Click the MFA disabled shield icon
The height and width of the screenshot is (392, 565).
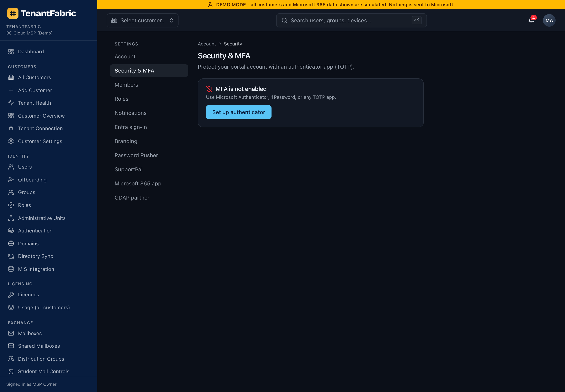(209, 89)
